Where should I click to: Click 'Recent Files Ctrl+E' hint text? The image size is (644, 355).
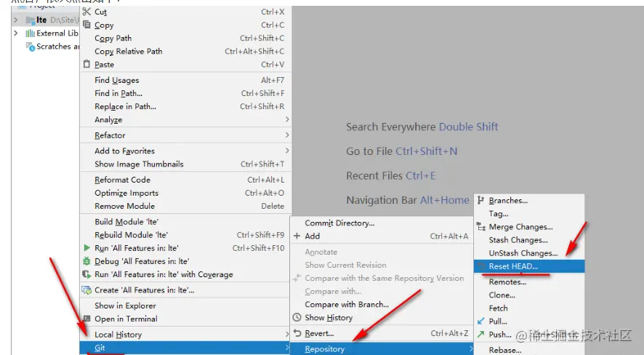390,176
